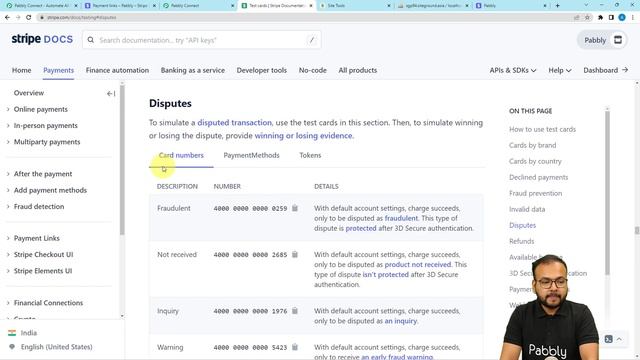Bookmark this page star icon
The image size is (640, 360).
click(587, 18)
